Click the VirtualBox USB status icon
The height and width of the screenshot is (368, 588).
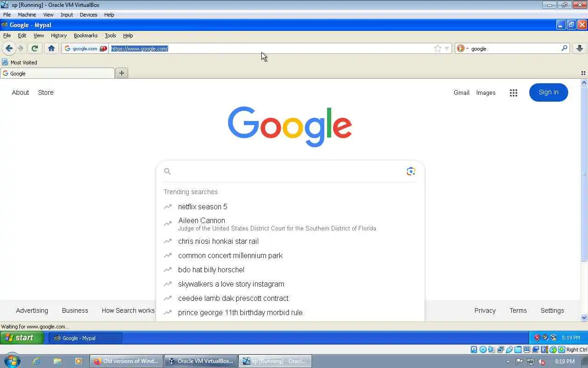pyautogui.click(x=509, y=350)
